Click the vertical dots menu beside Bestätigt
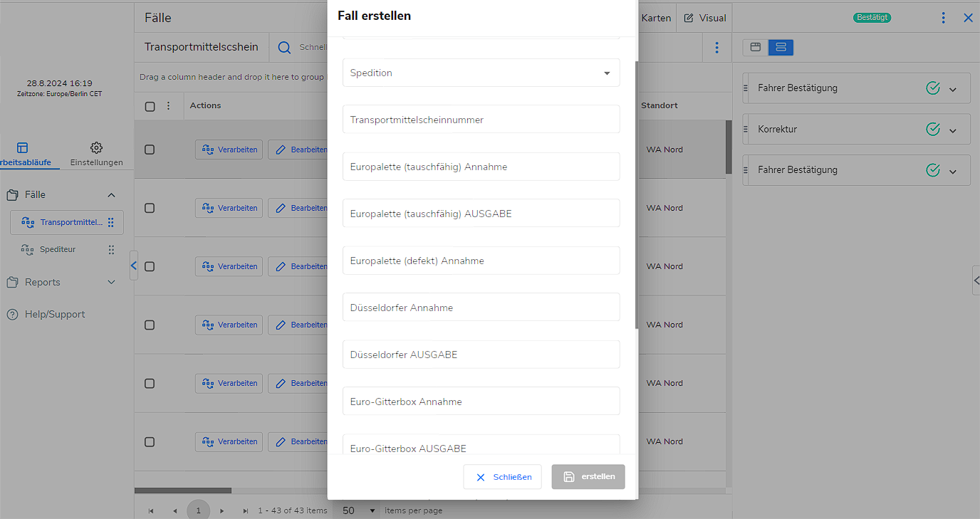 click(943, 18)
